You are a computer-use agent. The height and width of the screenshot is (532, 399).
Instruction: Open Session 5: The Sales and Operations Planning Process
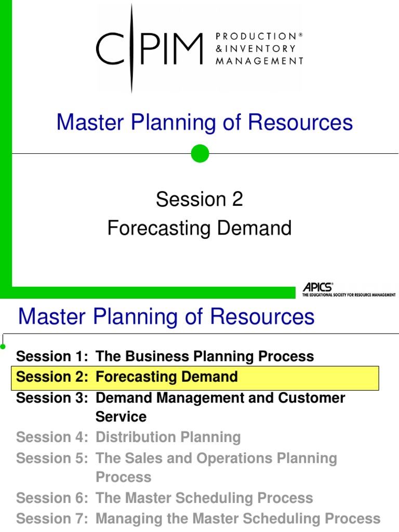coord(177,459)
